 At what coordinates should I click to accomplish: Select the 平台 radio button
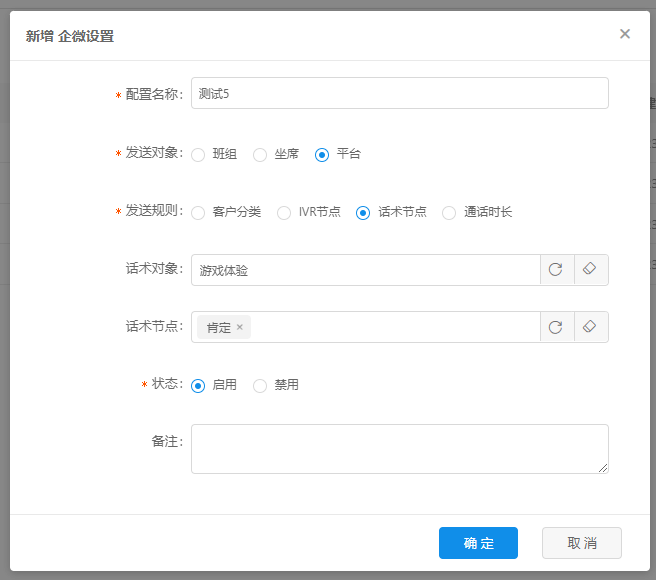coord(322,155)
